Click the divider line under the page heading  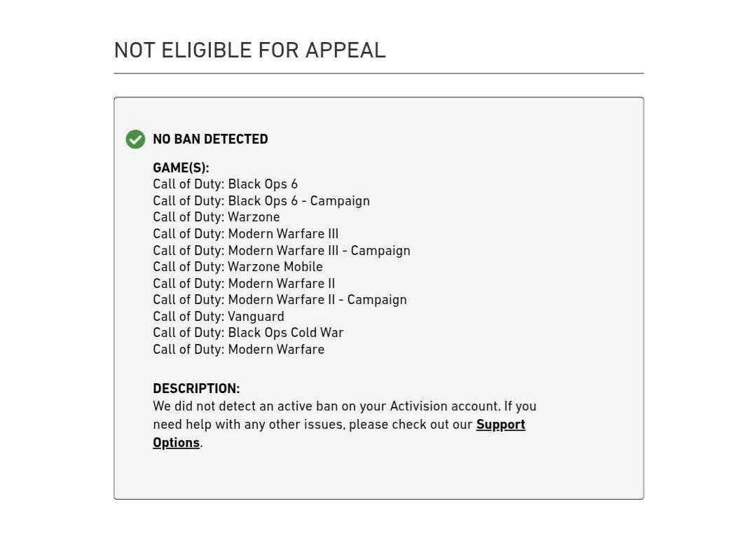click(378, 73)
